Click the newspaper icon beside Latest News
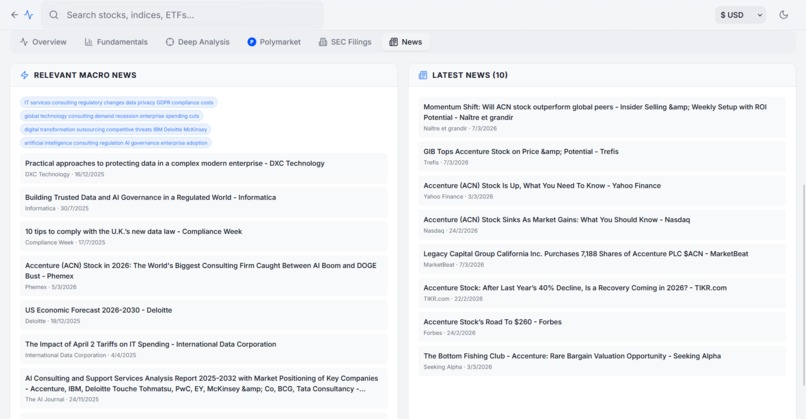 tap(423, 75)
